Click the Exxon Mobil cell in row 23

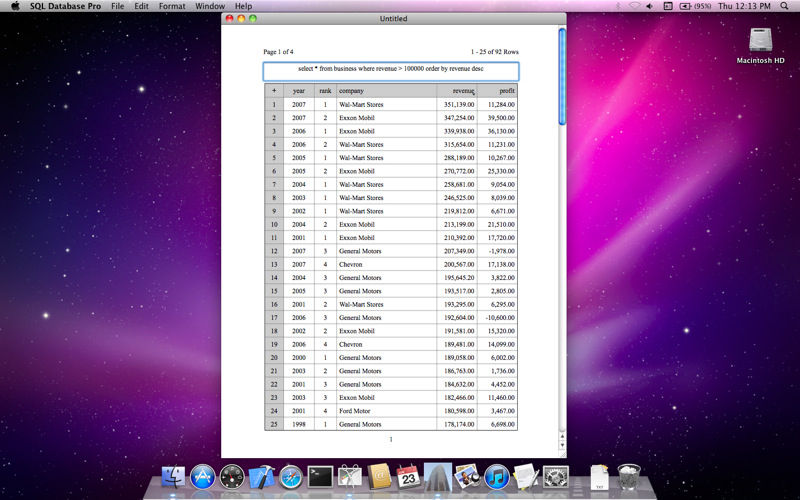pyautogui.click(x=386, y=397)
